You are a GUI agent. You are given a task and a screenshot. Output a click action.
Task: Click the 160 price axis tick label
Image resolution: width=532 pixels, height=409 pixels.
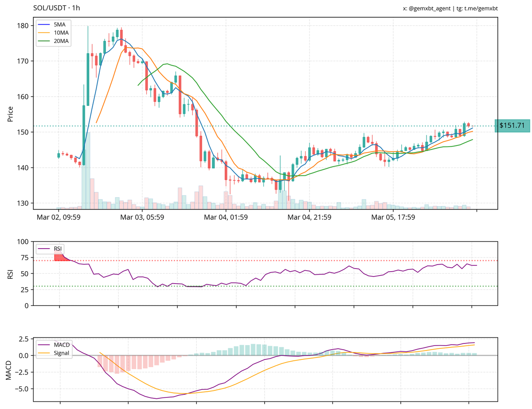pyautogui.click(x=24, y=97)
